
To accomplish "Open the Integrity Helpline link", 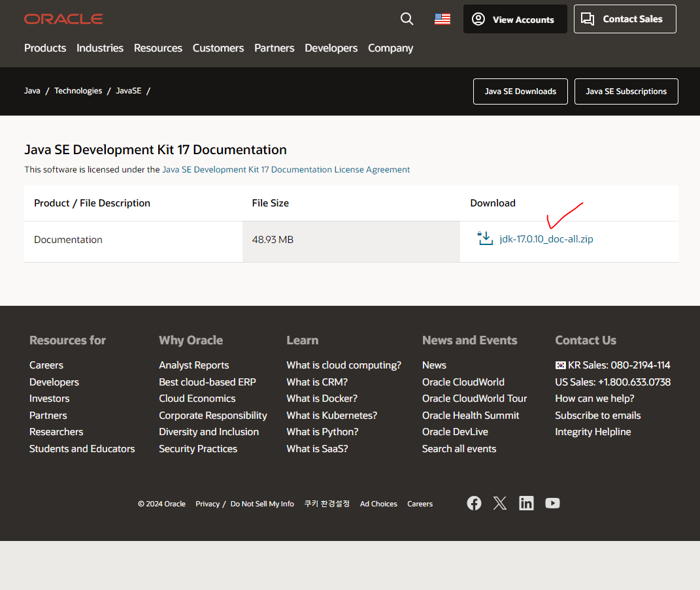I will 593,432.
